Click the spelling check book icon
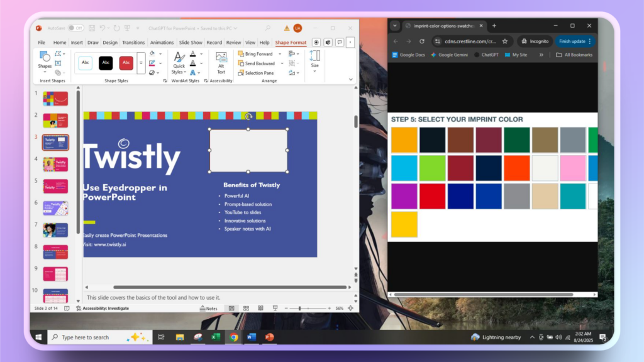 (x=67, y=308)
